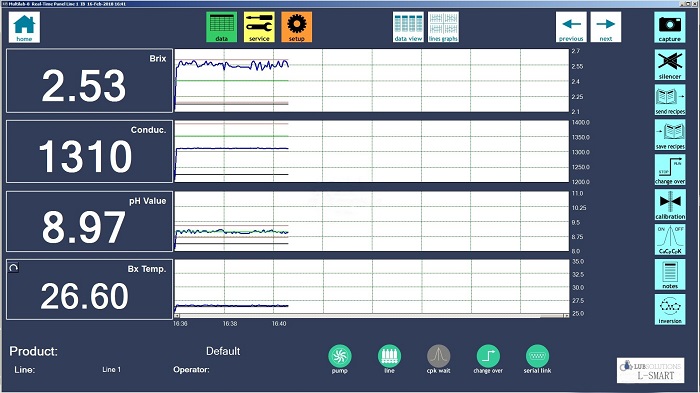Open the notes panel
Viewport: 700px width, 393px height.
point(670,274)
